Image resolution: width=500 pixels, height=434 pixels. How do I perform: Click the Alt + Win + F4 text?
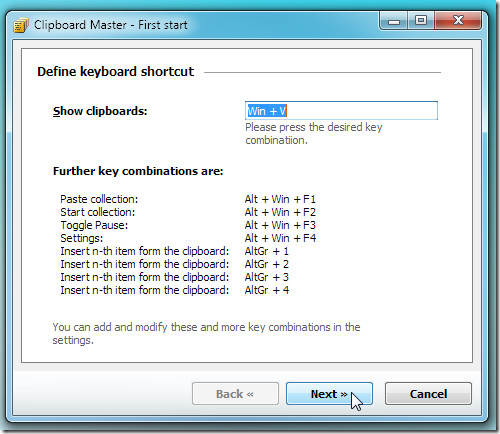[x=280, y=238]
